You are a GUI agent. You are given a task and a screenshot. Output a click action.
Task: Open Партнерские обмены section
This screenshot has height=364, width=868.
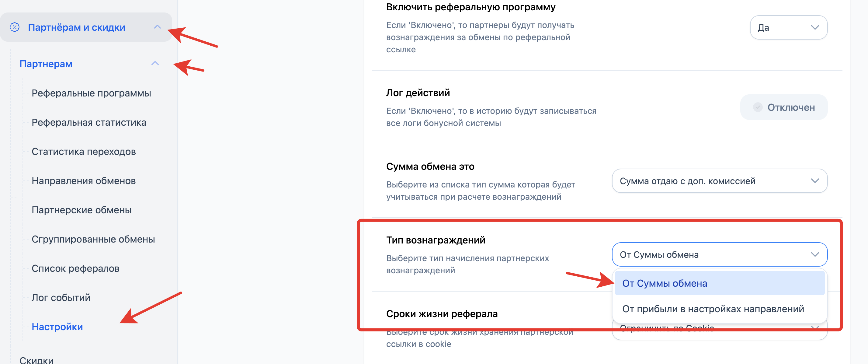point(82,210)
